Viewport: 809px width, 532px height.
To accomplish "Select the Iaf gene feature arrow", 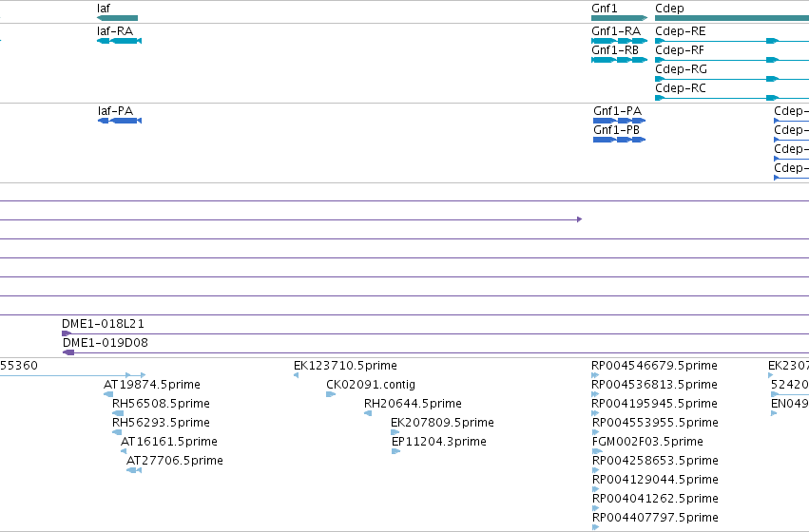I will tap(117, 18).
